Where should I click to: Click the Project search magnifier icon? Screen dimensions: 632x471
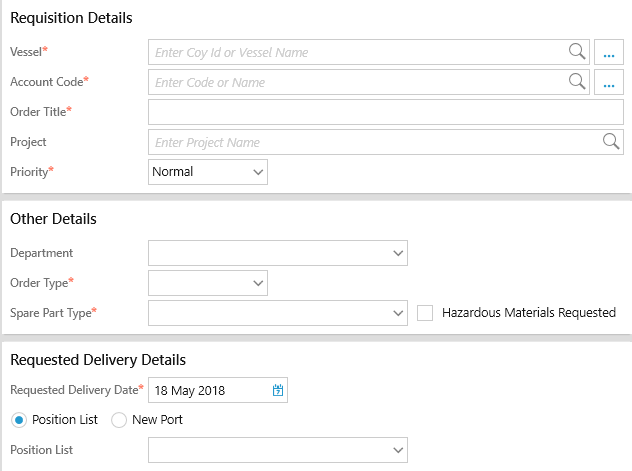(x=611, y=142)
